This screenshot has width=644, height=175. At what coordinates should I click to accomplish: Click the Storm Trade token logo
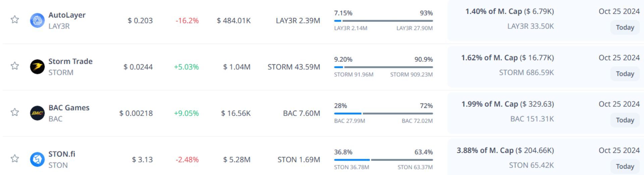pyautogui.click(x=37, y=67)
